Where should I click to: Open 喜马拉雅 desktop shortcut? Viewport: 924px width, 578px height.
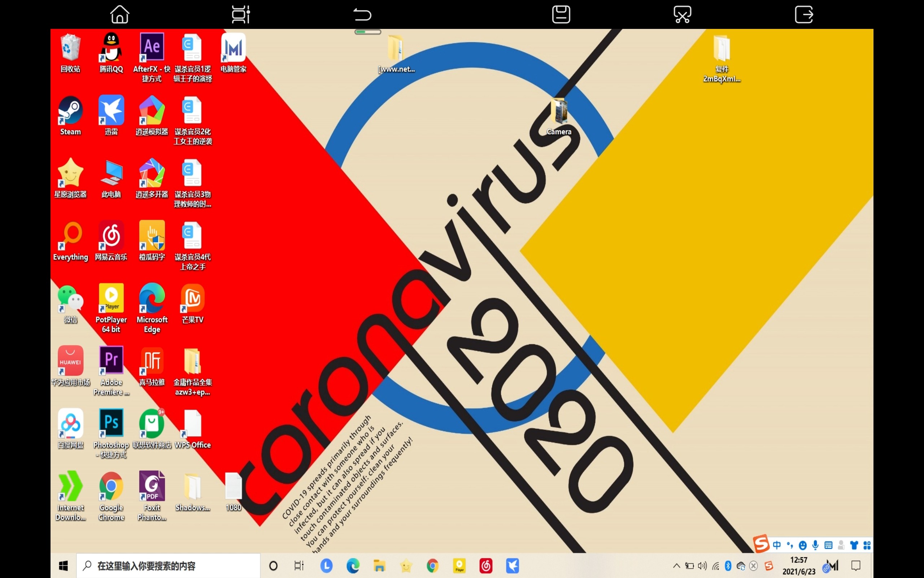pyautogui.click(x=152, y=361)
